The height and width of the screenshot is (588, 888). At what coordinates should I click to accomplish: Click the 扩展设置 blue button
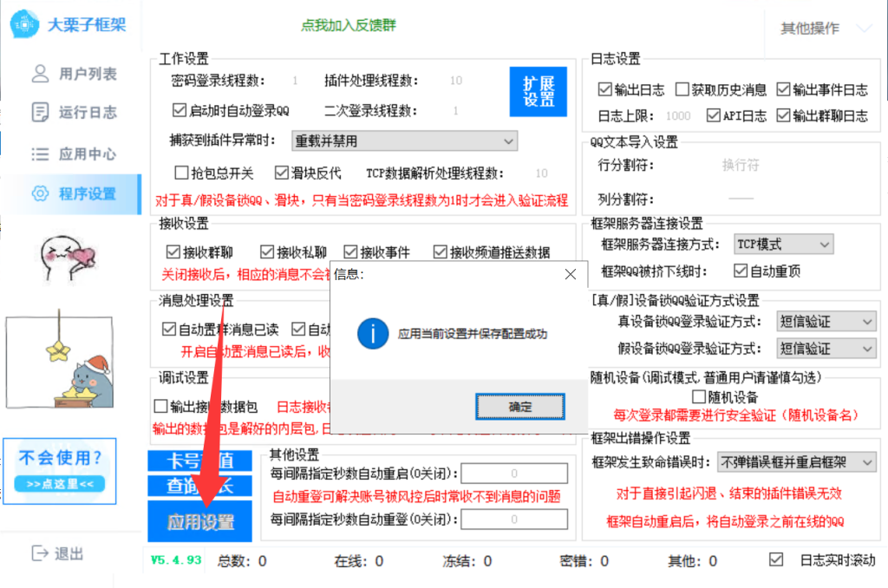[x=538, y=91]
